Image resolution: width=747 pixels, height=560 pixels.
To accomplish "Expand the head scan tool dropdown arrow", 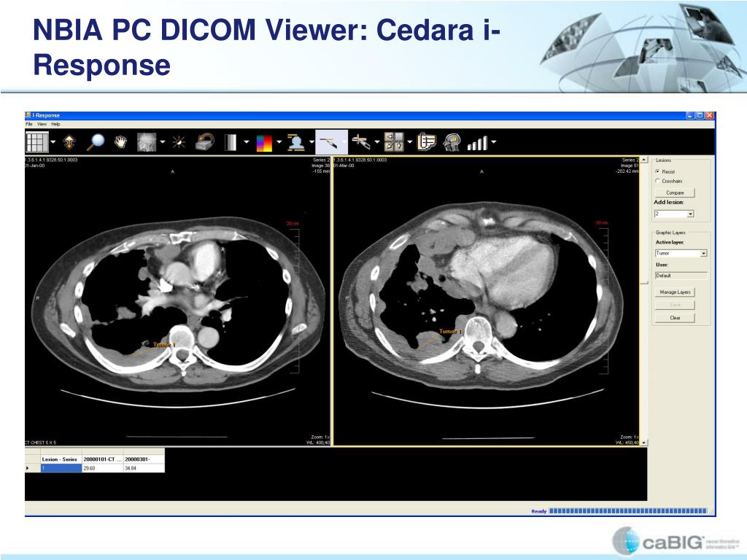I will pos(163,142).
